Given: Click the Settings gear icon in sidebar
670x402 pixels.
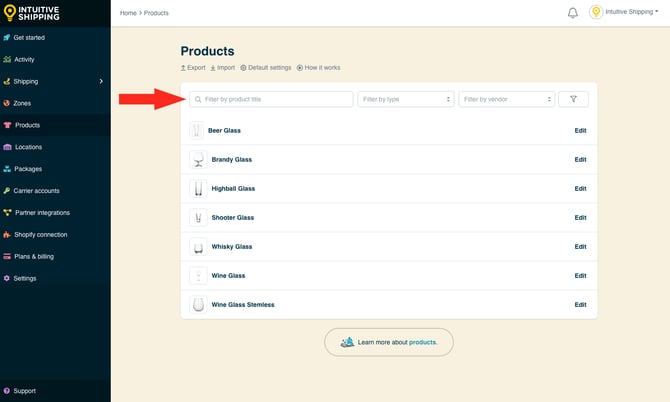Looking at the screenshot, I should [7, 278].
